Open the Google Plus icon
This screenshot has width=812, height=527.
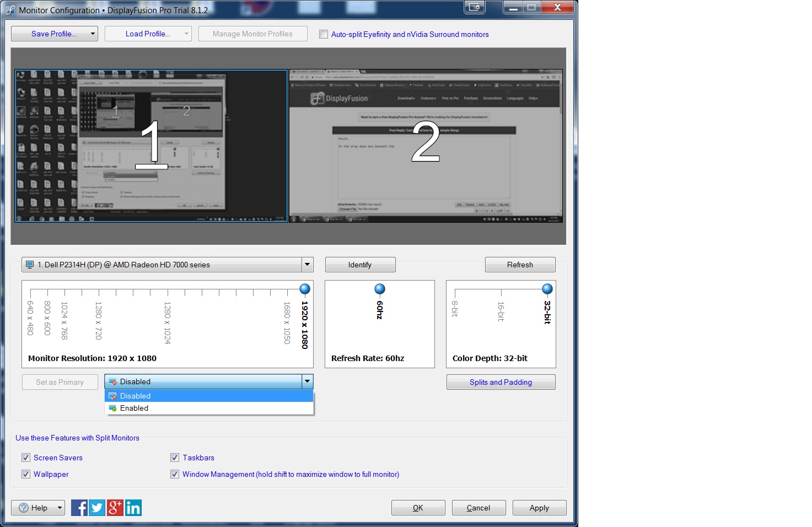coord(115,508)
